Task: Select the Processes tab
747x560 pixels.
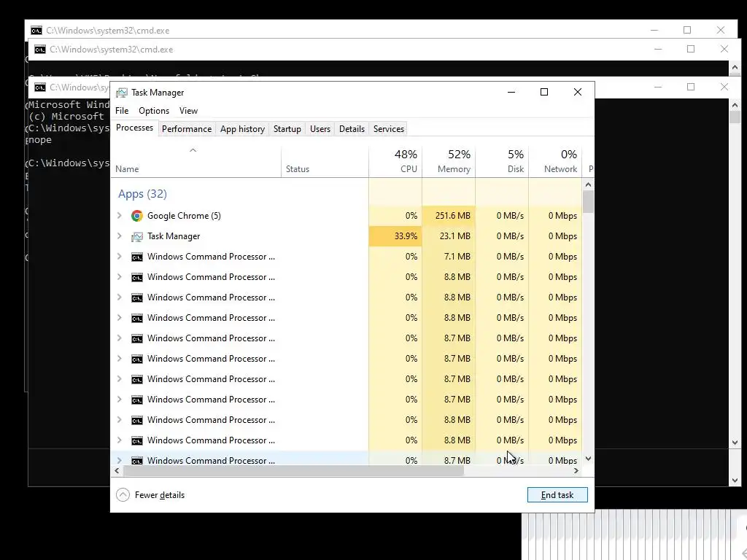Action: point(134,128)
